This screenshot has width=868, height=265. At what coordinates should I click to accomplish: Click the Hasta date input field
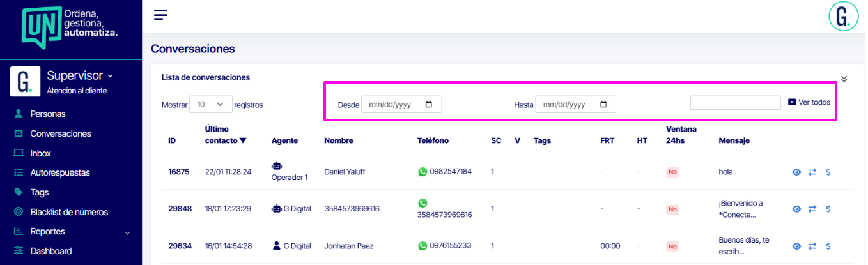coord(568,104)
